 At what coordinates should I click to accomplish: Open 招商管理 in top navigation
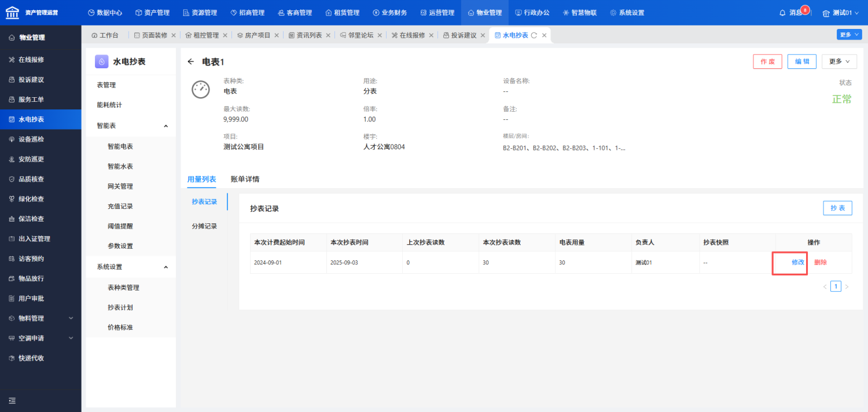(x=247, y=13)
